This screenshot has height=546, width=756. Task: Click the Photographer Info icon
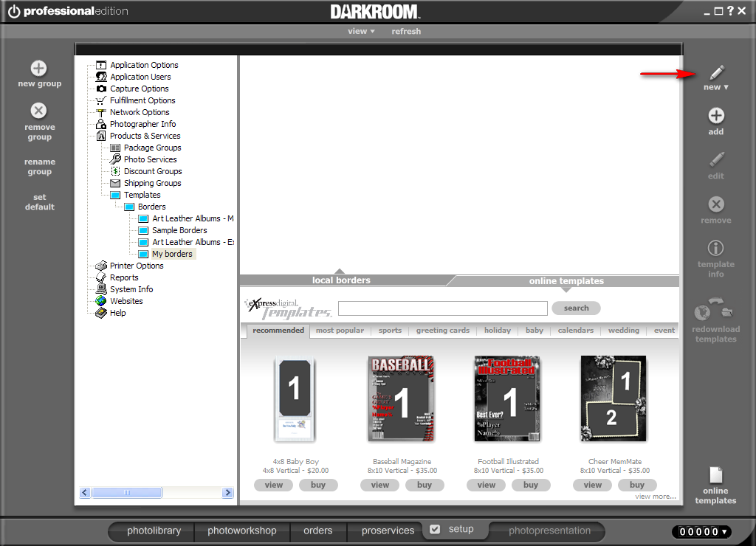(x=100, y=124)
